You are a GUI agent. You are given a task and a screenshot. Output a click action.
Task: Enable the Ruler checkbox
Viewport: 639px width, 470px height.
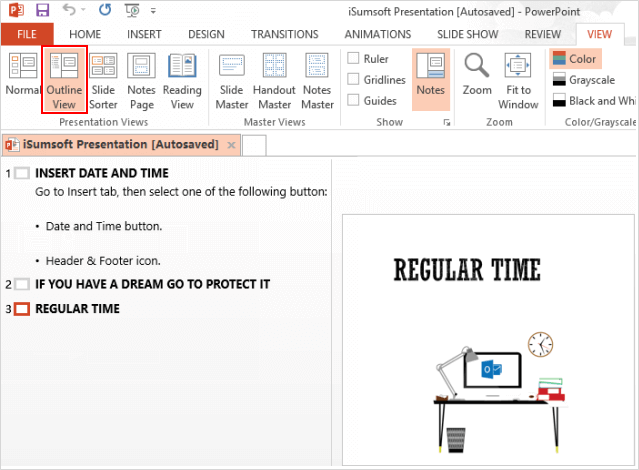pos(353,59)
